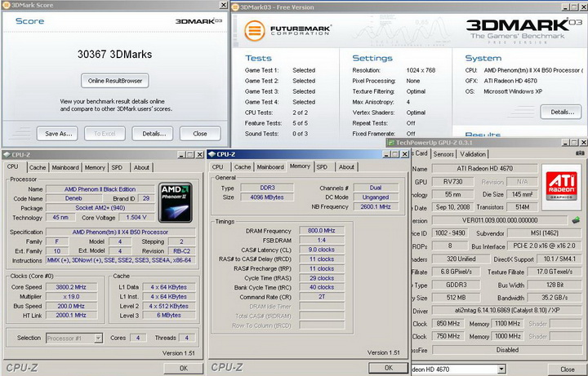Switch to Cache tab in left CPU-Z

tap(38, 167)
